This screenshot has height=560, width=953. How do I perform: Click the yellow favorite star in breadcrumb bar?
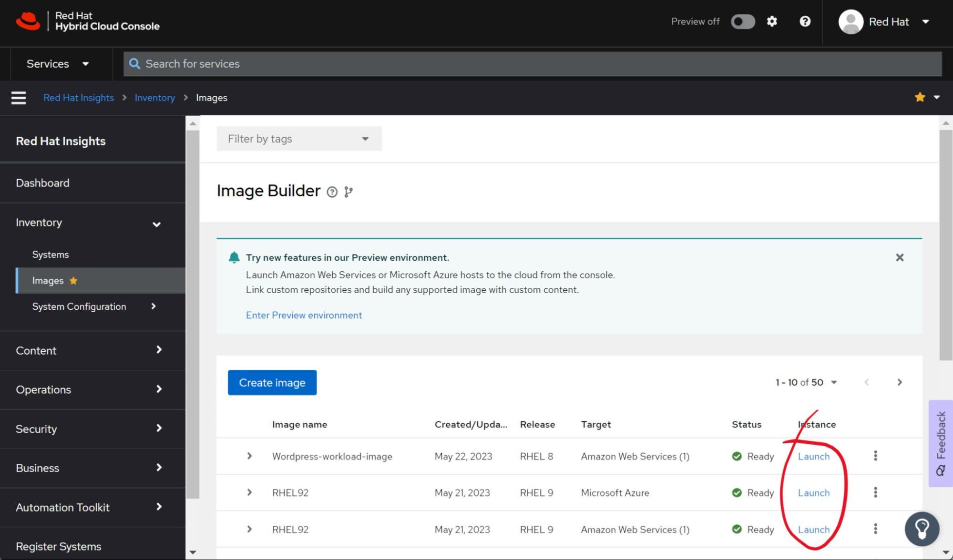(920, 97)
